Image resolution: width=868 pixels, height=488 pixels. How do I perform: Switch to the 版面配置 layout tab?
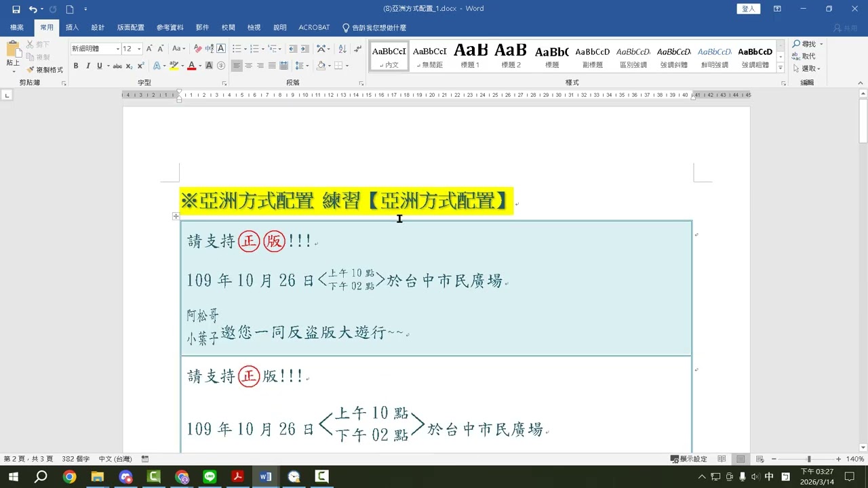(130, 28)
